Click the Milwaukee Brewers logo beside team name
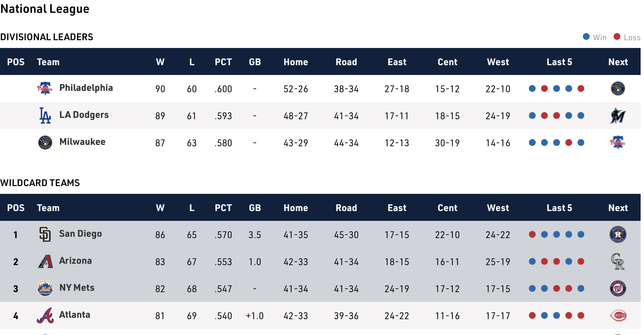This screenshot has height=335, width=644. [45, 143]
